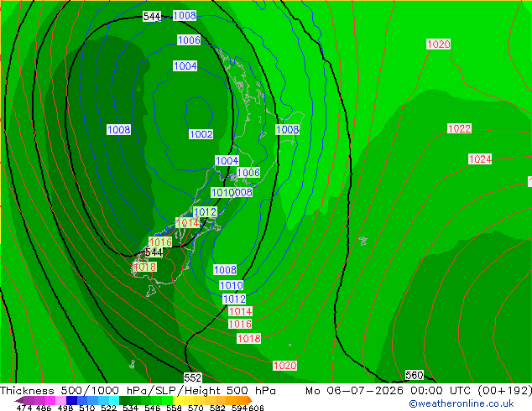Click the legend value 474

(24, 408)
